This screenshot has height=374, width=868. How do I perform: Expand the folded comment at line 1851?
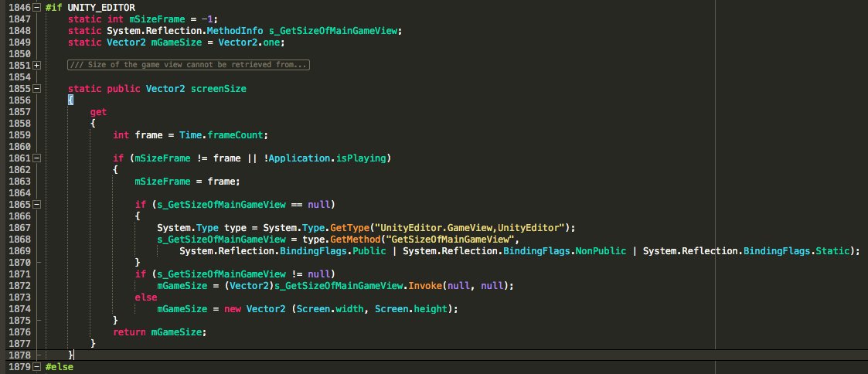(36, 65)
